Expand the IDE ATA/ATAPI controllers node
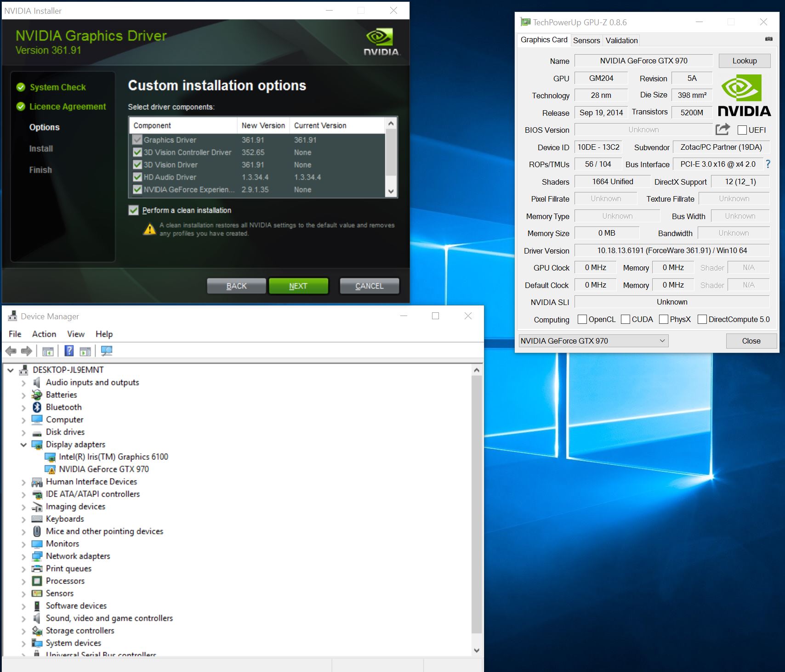Image resolution: width=785 pixels, height=672 pixels. 23,494
